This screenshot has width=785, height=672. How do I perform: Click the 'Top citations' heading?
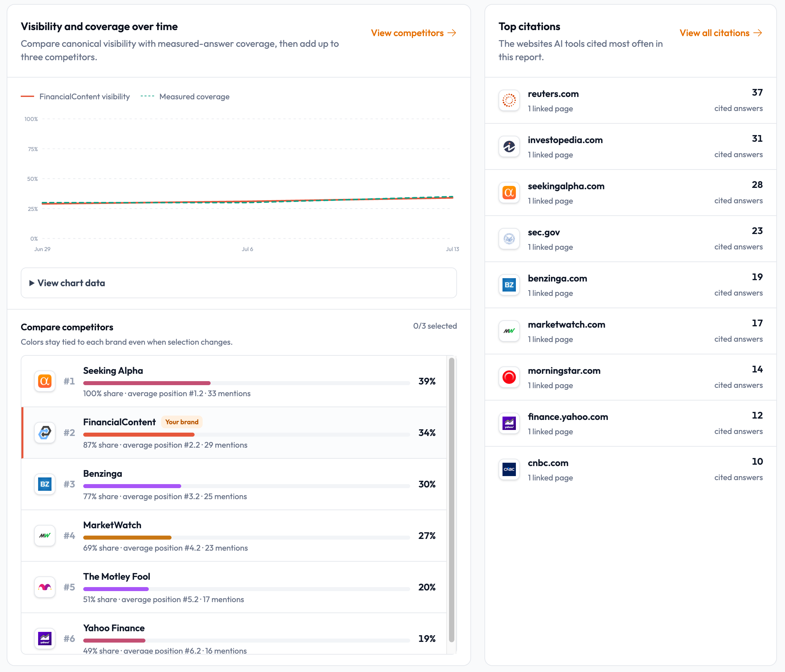click(x=529, y=26)
